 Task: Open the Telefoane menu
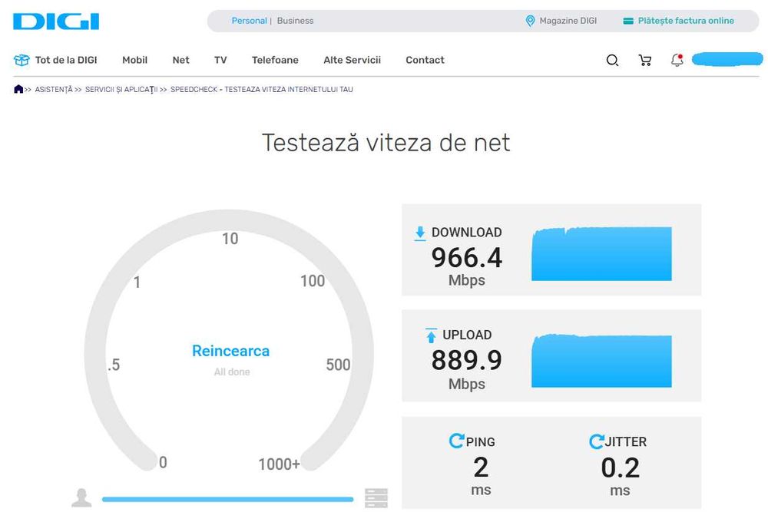275,60
